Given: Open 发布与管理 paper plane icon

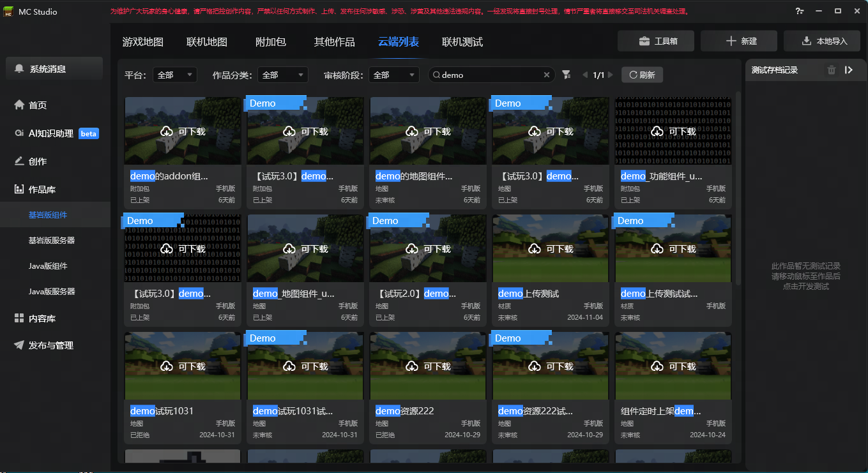Looking at the screenshot, I should pyautogui.click(x=19, y=345).
